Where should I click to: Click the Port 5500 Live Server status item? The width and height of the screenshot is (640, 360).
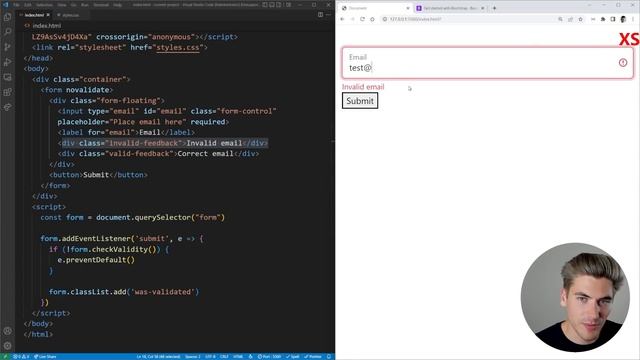click(x=269, y=356)
